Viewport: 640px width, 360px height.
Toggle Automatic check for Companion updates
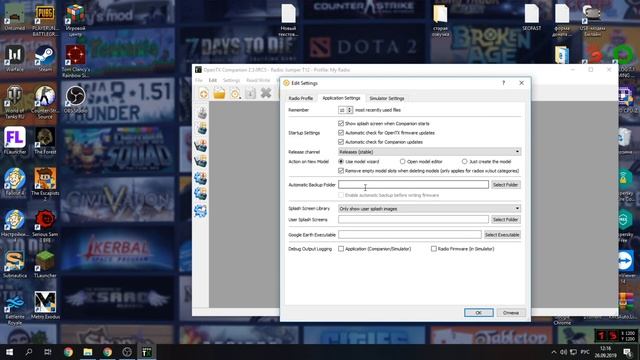coord(341,142)
